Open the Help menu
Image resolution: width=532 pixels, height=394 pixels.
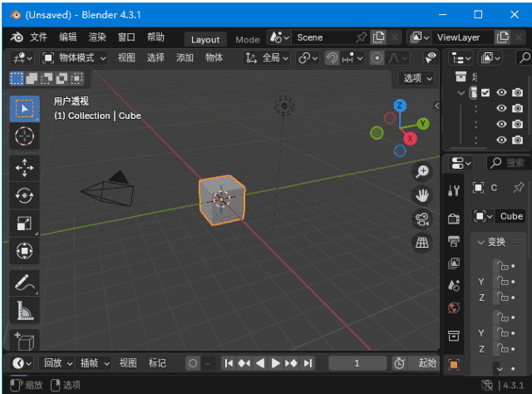pyautogui.click(x=155, y=37)
